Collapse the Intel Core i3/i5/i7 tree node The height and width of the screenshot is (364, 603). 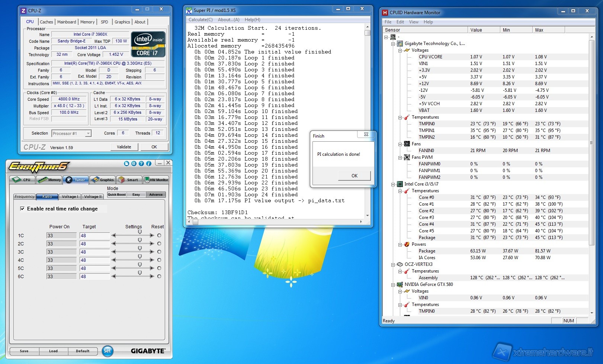(393, 184)
